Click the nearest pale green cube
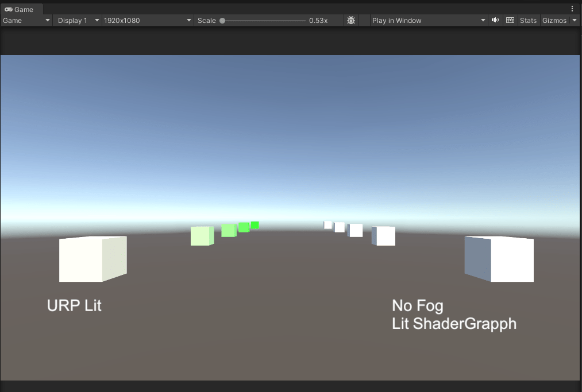Image resolution: width=582 pixels, height=392 pixels. point(202,236)
